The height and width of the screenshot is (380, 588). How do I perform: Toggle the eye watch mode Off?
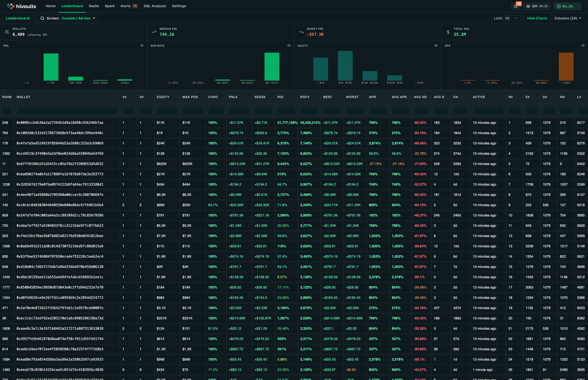click(x=537, y=6)
